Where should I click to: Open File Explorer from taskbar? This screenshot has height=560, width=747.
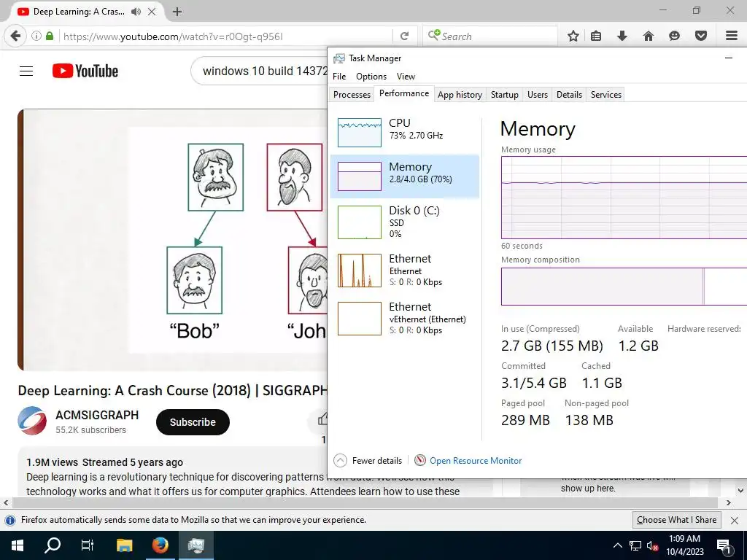tap(124, 545)
